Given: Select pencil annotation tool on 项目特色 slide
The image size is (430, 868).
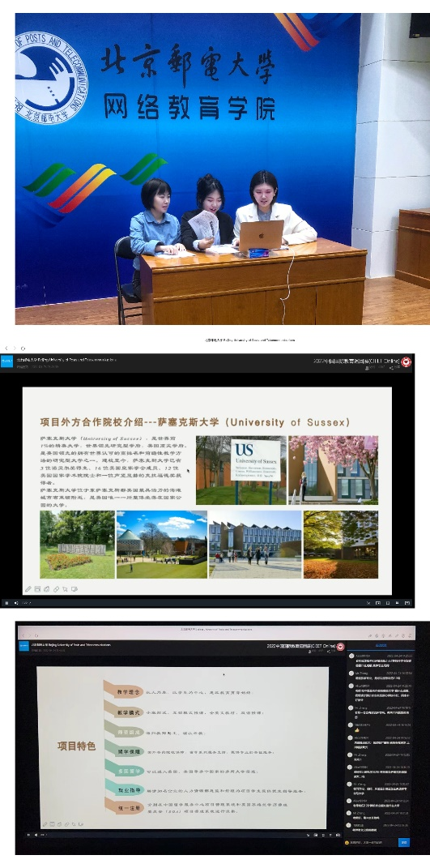Looking at the screenshot, I should click(45, 824).
